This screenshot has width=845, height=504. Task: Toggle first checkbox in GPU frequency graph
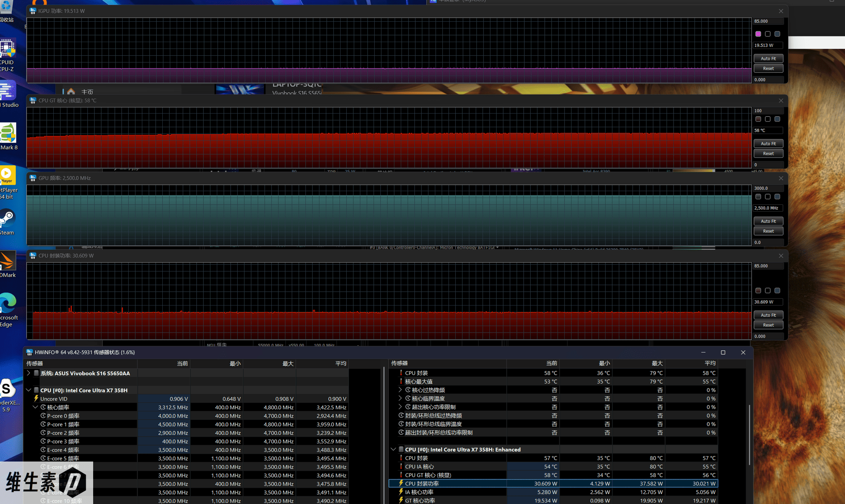[758, 197]
